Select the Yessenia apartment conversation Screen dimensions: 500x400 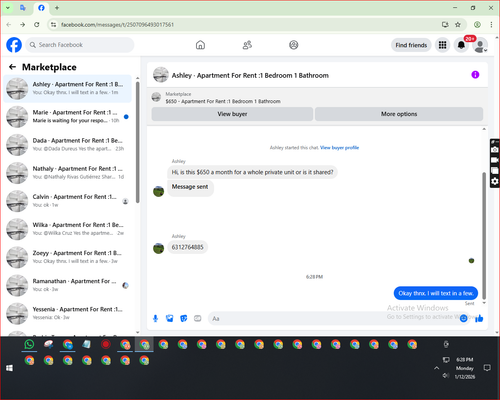67,313
